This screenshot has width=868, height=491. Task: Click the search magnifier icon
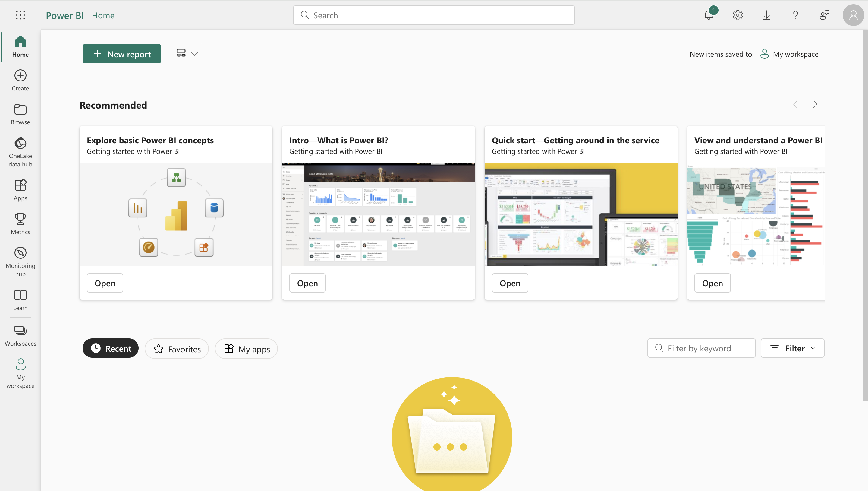pyautogui.click(x=305, y=15)
